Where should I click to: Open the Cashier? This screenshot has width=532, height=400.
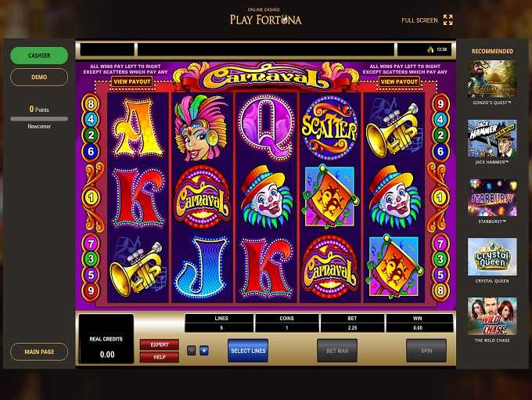point(39,56)
